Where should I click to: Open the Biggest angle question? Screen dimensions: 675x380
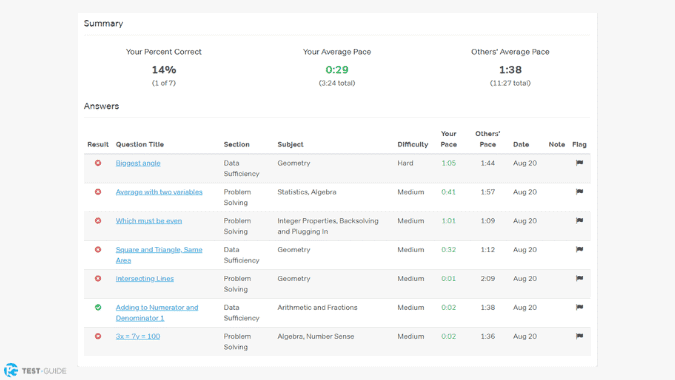[138, 163]
